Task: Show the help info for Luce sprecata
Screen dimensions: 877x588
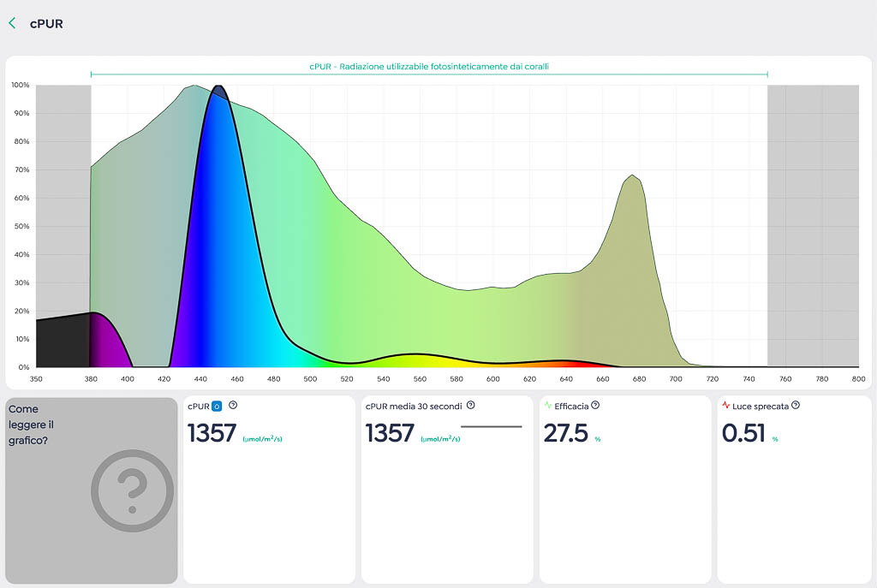Action: 796,406
